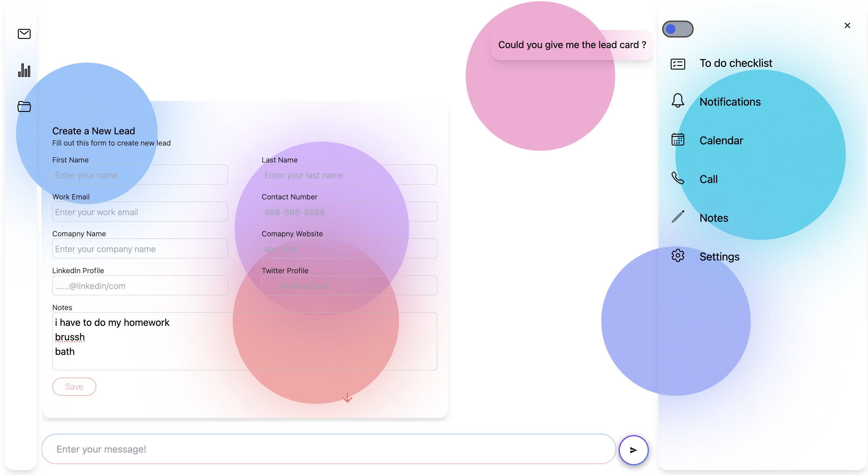The width and height of the screenshot is (868, 475).
Task: Click the To do checklist icon
Action: [678, 64]
